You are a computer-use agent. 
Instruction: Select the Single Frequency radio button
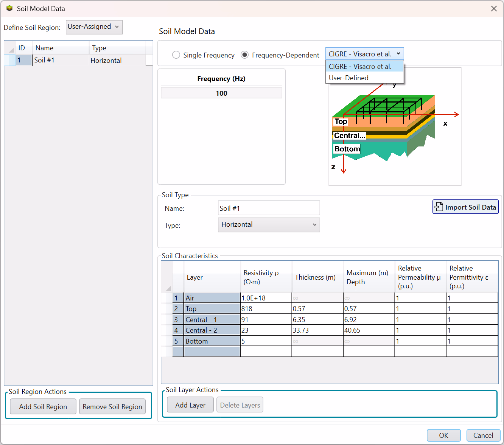click(x=176, y=55)
